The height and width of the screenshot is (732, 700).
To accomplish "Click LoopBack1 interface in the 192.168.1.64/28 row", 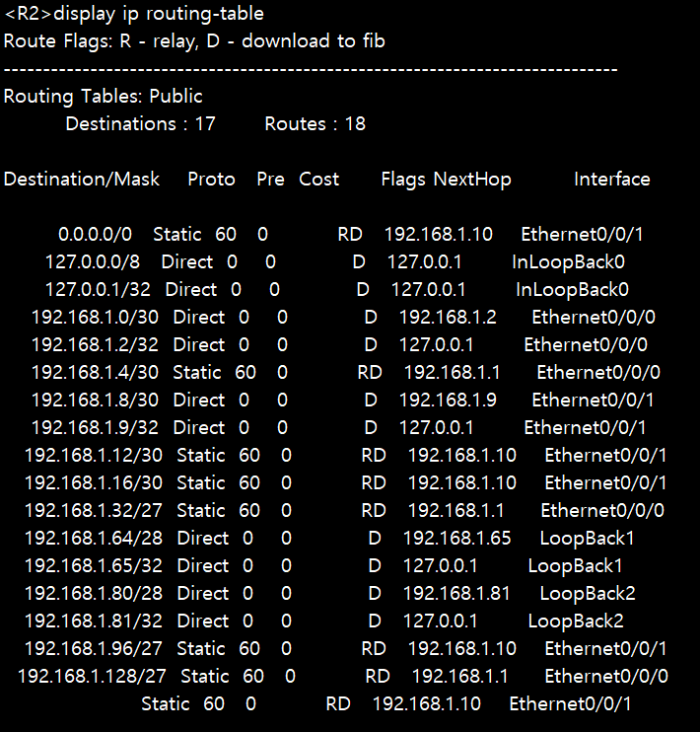I will 587,539.
